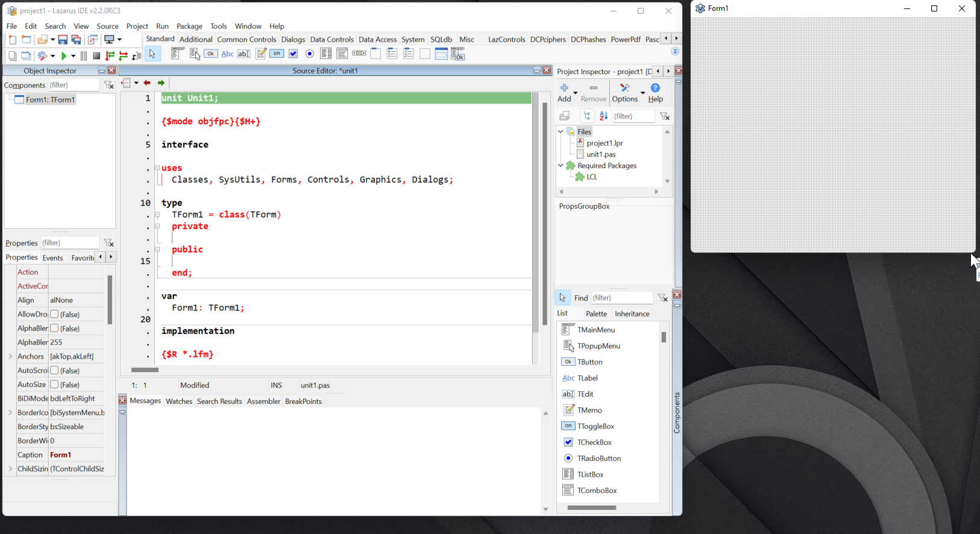This screenshot has height=534, width=980.
Task: Click the Pause icon in the toolbar
Action: [84, 56]
